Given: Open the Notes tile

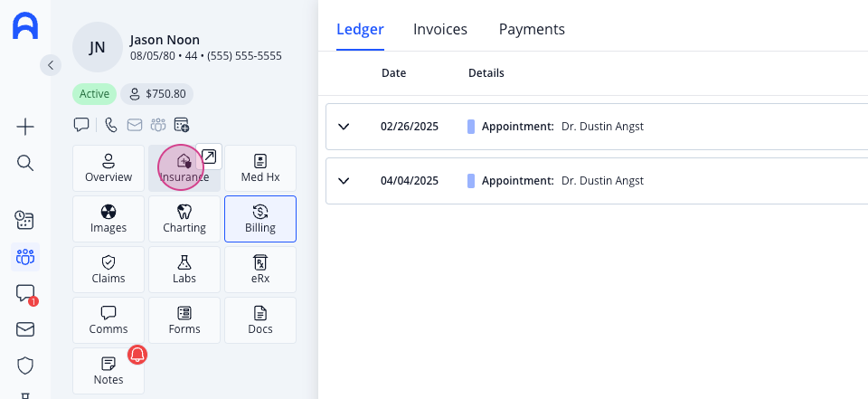Looking at the screenshot, I should [x=108, y=371].
